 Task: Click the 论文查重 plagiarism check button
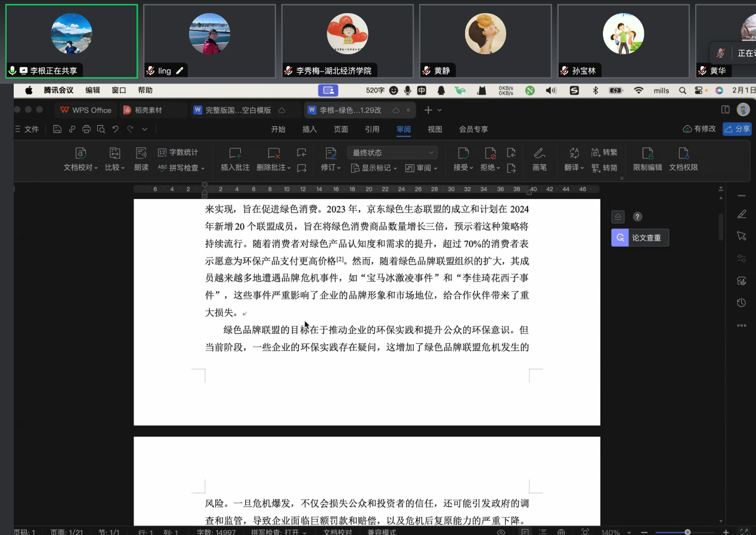[640, 238]
